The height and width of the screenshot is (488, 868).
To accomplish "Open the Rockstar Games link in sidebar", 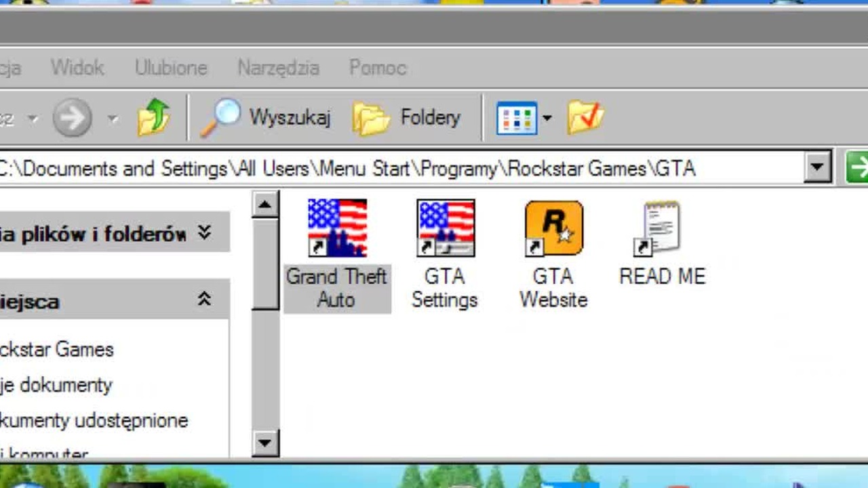I will pos(56,350).
